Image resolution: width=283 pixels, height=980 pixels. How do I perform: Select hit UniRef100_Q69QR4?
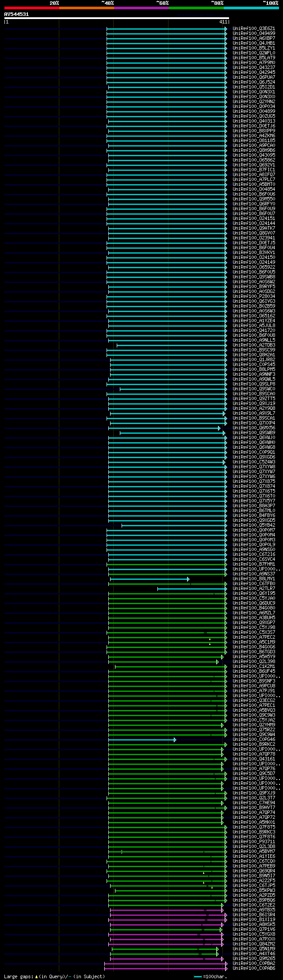[x=254, y=871]
